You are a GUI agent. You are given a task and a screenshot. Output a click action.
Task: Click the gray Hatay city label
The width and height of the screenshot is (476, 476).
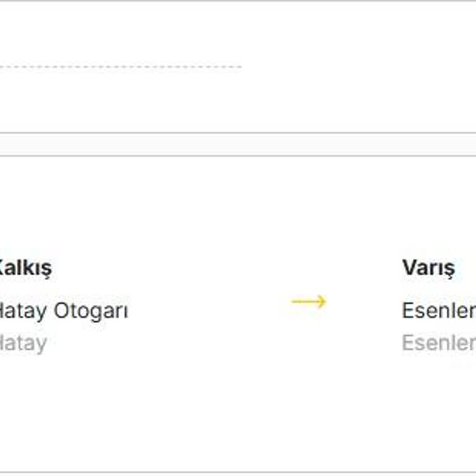[24, 343]
